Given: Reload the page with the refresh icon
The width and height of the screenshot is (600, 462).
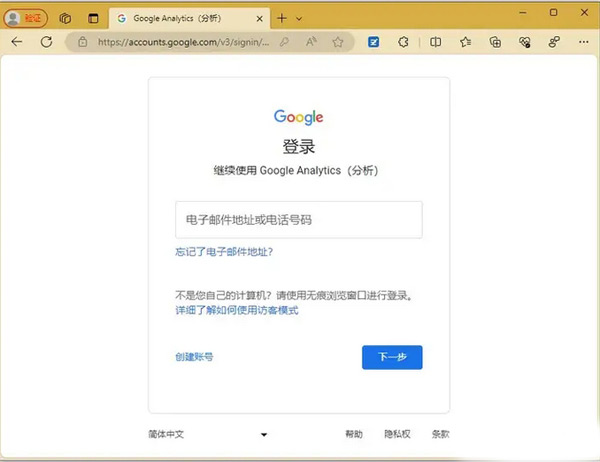Looking at the screenshot, I should click(x=46, y=42).
